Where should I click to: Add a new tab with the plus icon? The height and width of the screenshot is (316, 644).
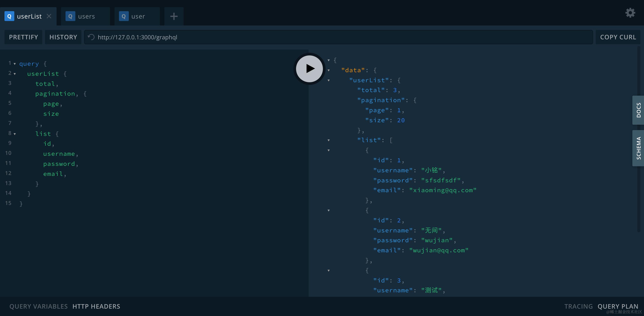tap(174, 17)
